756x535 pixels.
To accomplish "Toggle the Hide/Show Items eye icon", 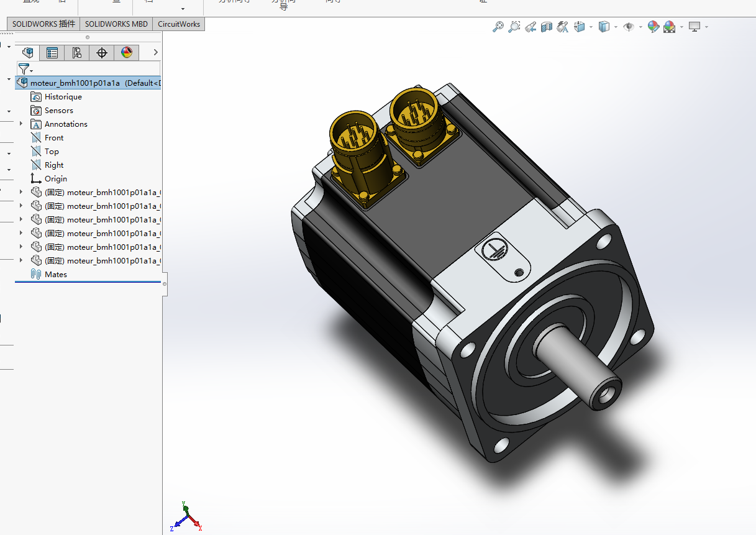I will point(629,27).
